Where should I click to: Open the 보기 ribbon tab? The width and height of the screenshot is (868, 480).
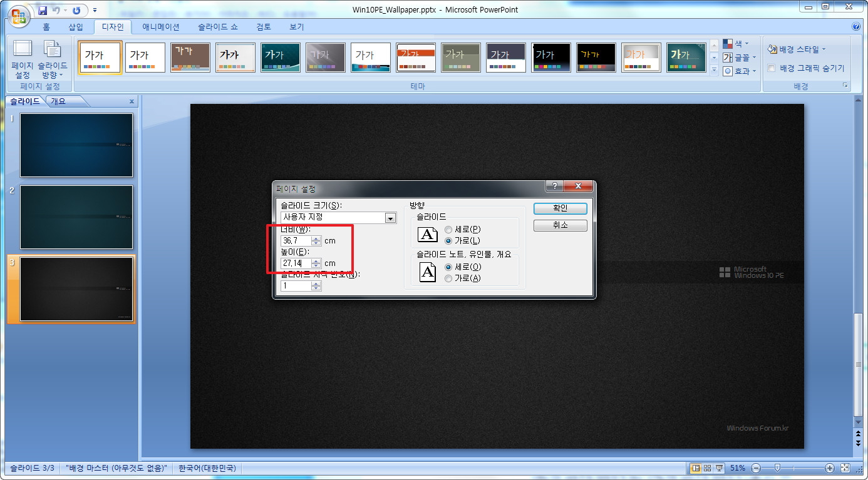(x=297, y=27)
